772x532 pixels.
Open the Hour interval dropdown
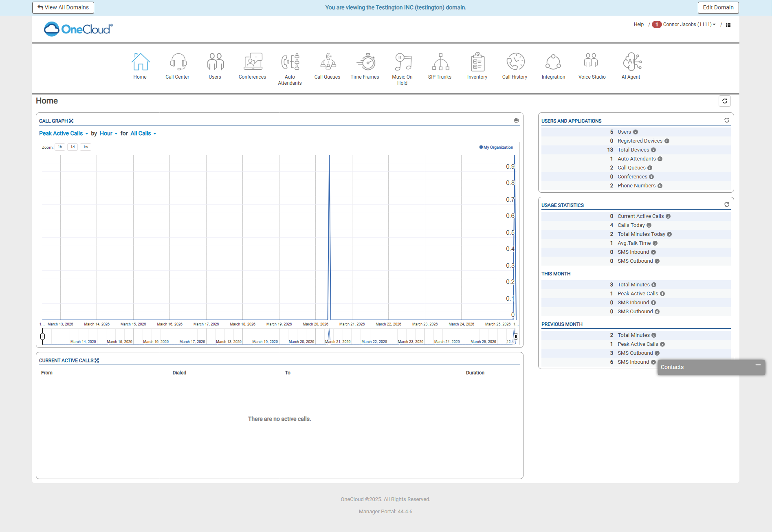click(x=108, y=134)
